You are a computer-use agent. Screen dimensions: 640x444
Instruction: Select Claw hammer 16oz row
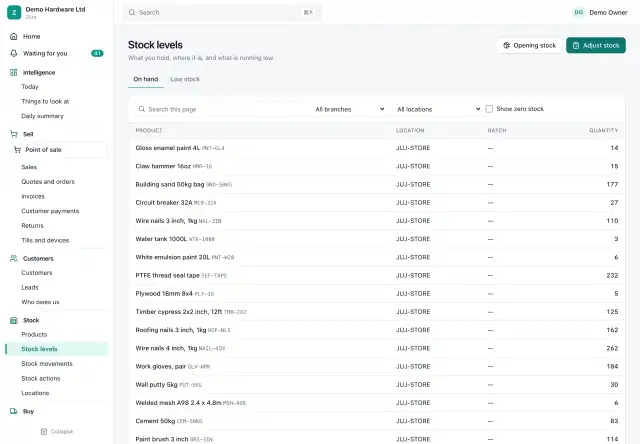click(376, 166)
